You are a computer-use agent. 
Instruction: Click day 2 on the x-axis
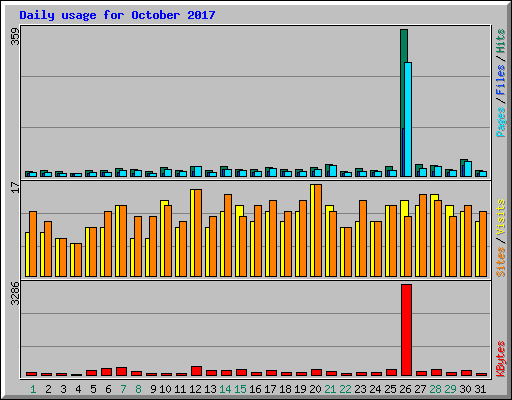coord(48,389)
